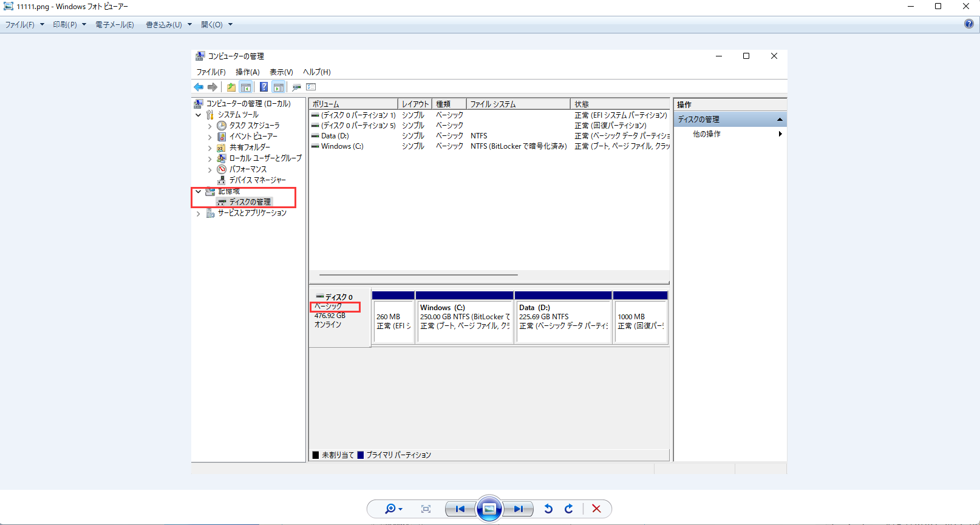Open the 書き込み(U) menu in Photo Viewer

168,25
